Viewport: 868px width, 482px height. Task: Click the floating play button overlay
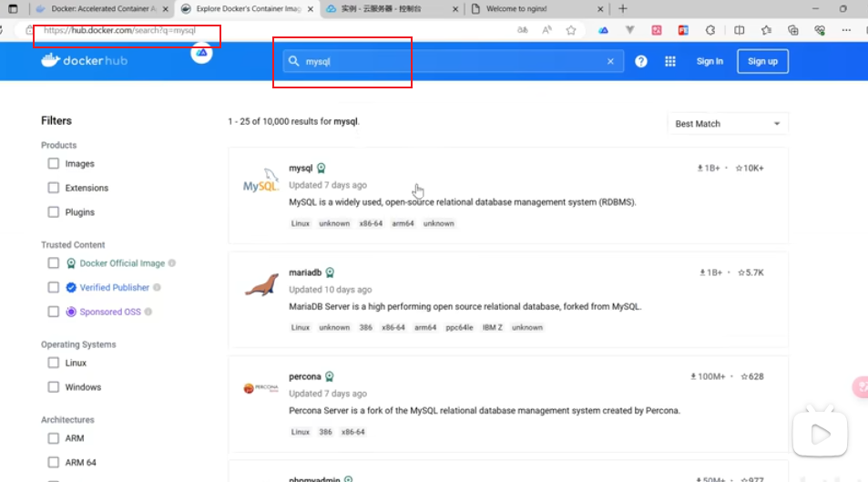point(820,434)
